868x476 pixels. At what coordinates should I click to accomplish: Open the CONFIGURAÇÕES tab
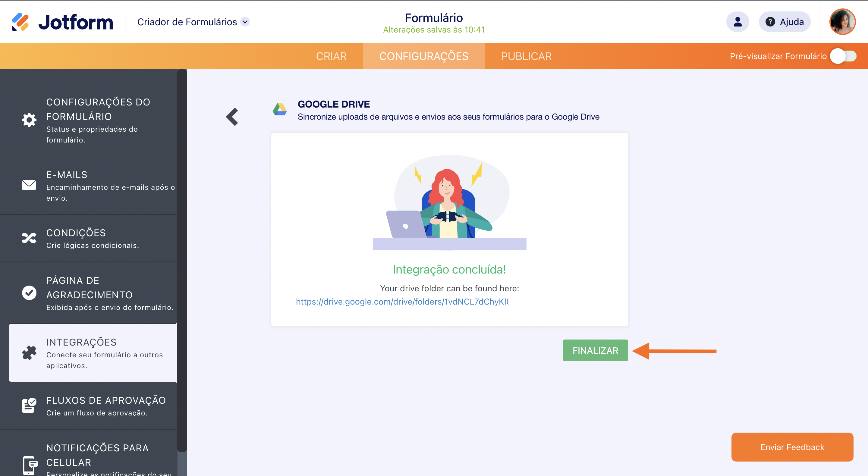coord(423,56)
